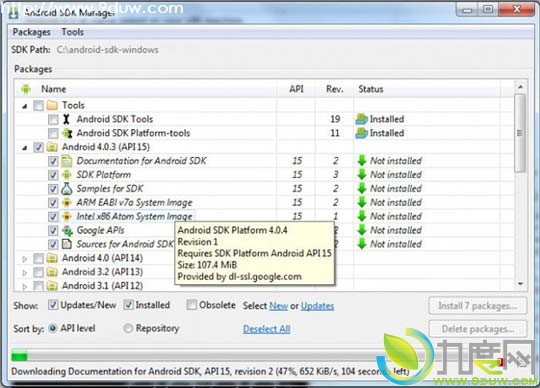540x388 pixels.
Task: Expand the Android 4.0 (API 14) group
Action: coord(24,259)
